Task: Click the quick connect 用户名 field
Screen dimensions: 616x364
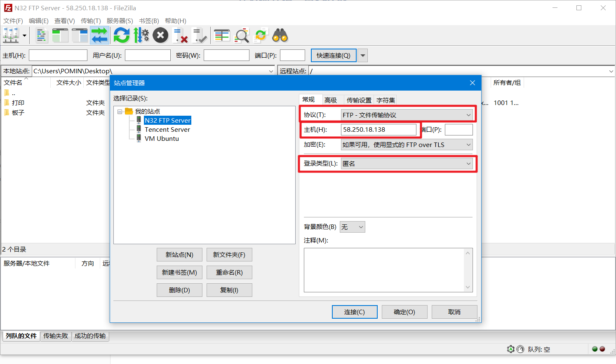Action: click(x=148, y=55)
